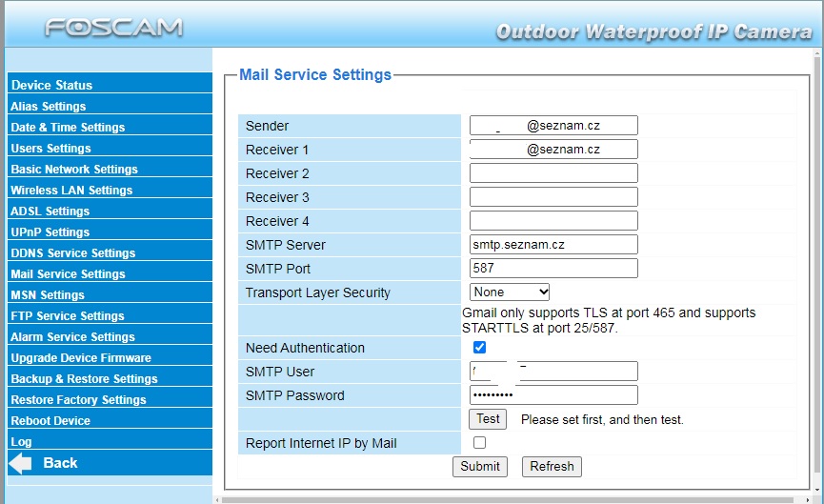Choose Reboot Device from sidebar
This screenshot has width=824, height=504.
coord(50,421)
